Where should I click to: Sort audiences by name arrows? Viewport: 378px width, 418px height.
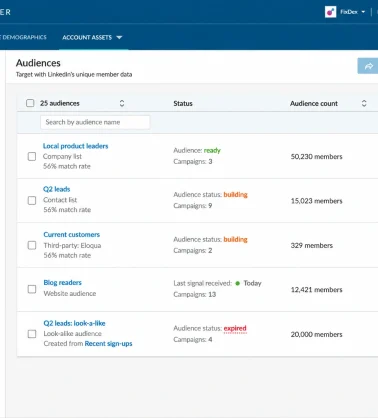pos(122,103)
